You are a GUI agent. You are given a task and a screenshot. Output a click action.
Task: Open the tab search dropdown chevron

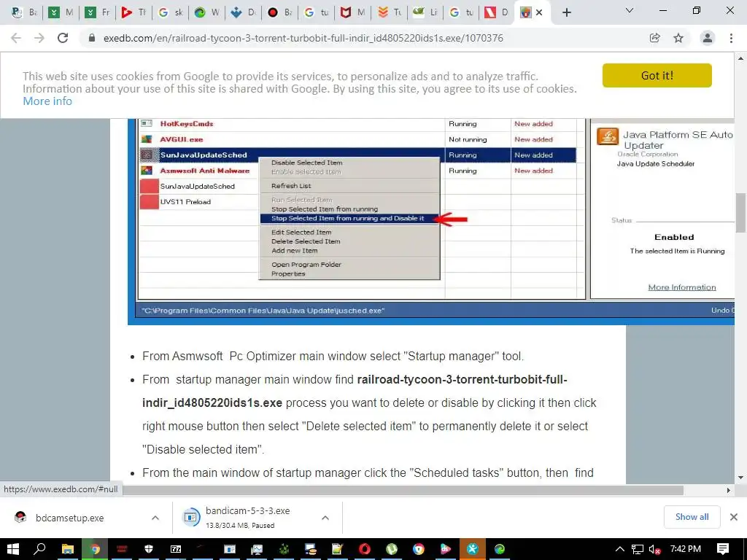pyautogui.click(x=630, y=10)
